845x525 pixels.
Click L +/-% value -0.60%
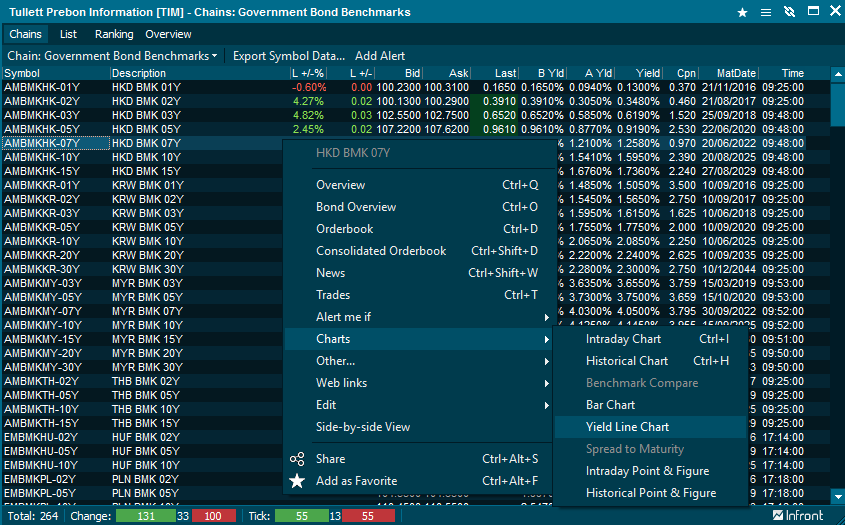[309, 87]
